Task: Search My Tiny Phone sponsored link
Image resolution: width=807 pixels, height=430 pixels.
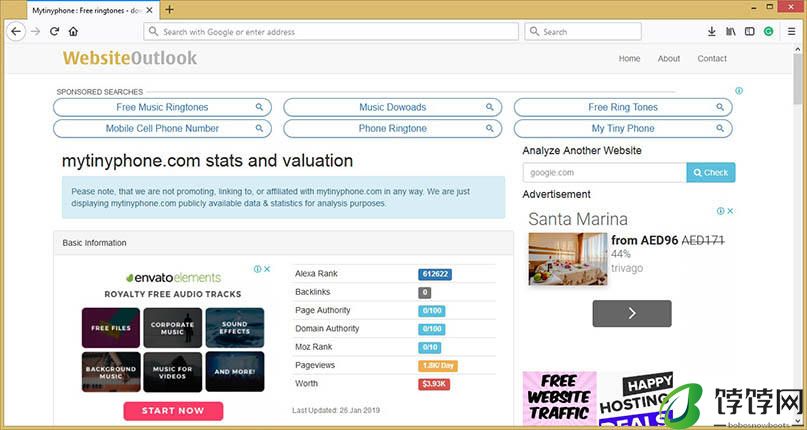Action: (x=623, y=128)
